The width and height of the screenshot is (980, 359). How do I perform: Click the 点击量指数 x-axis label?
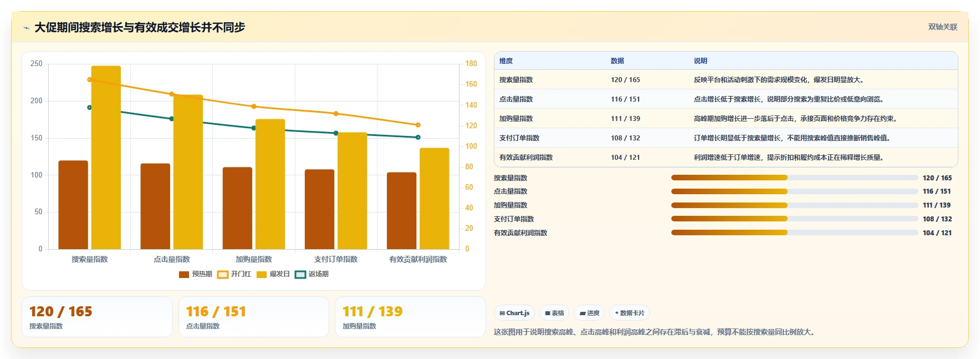(x=172, y=259)
